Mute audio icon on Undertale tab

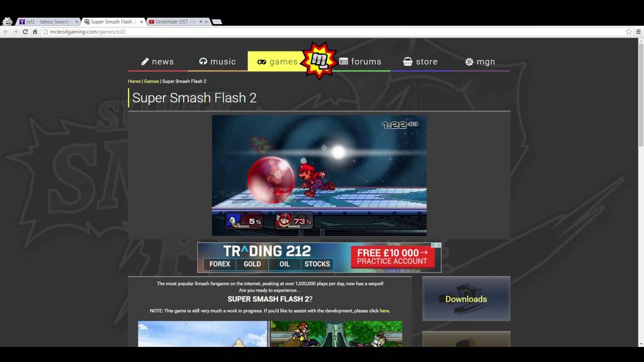pos(201,22)
